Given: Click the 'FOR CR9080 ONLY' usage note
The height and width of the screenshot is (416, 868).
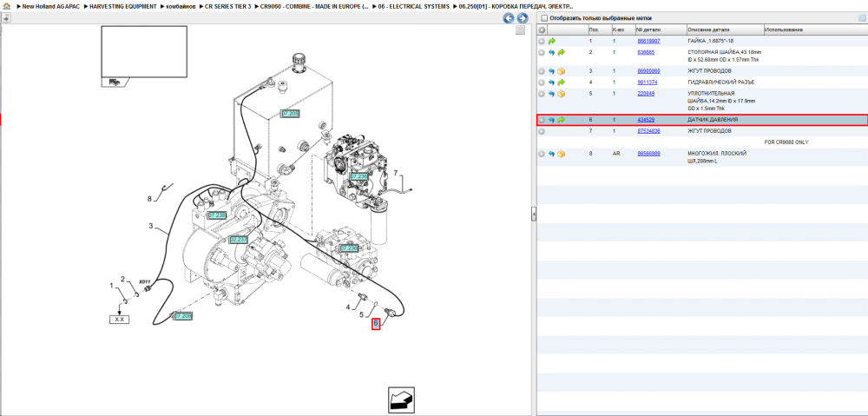Looking at the screenshot, I should pyautogui.click(x=786, y=142).
